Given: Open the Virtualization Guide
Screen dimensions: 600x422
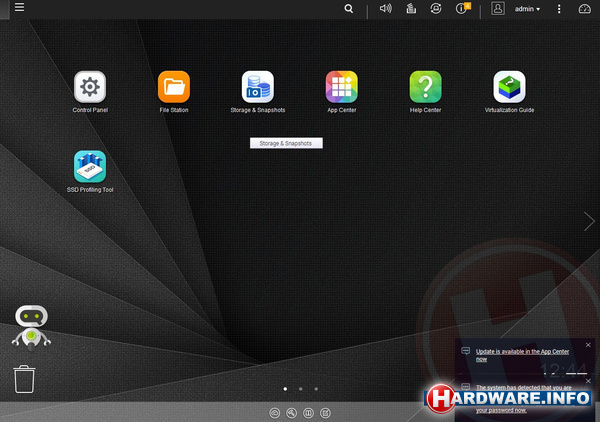Looking at the screenshot, I should click(x=509, y=87).
